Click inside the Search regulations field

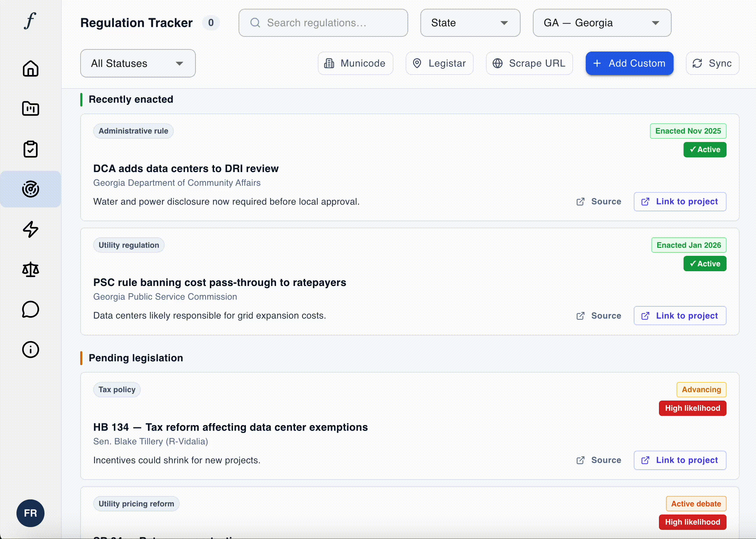[323, 23]
